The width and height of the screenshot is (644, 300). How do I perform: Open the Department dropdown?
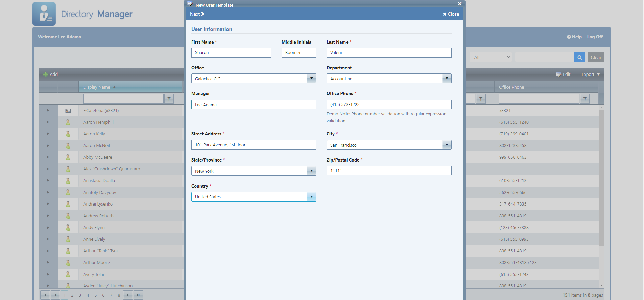pyautogui.click(x=447, y=79)
